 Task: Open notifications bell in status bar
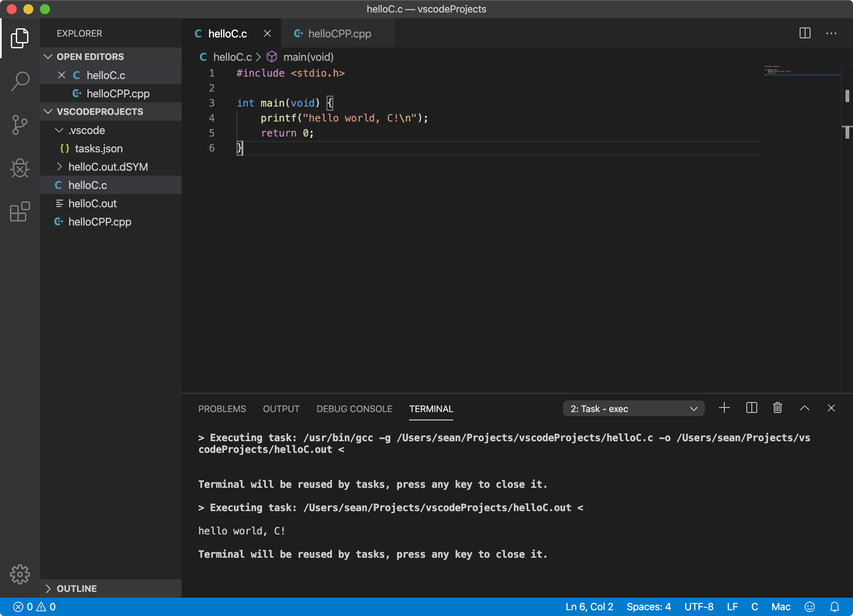pyautogui.click(x=834, y=607)
